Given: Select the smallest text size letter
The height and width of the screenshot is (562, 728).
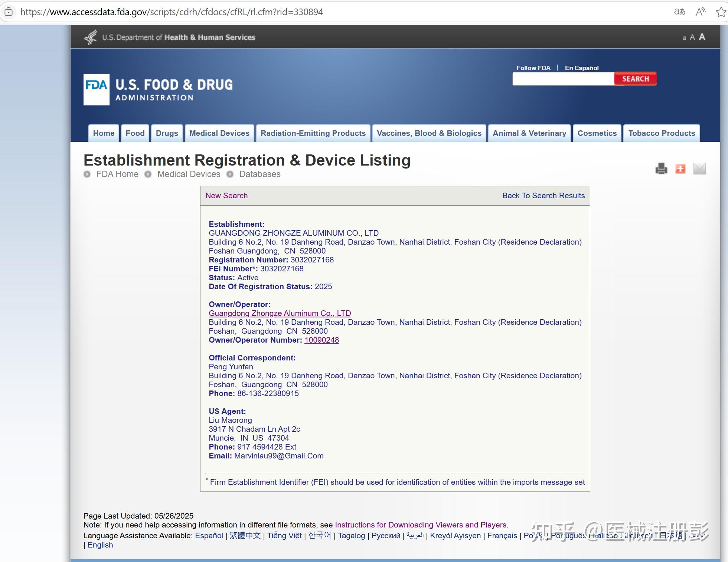Looking at the screenshot, I should click(684, 38).
